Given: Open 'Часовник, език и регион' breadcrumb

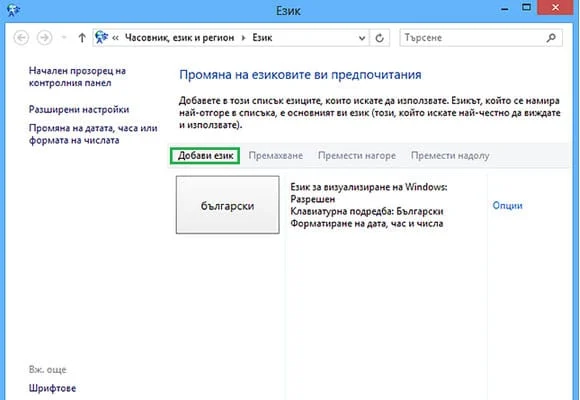Looking at the screenshot, I should 179,38.
